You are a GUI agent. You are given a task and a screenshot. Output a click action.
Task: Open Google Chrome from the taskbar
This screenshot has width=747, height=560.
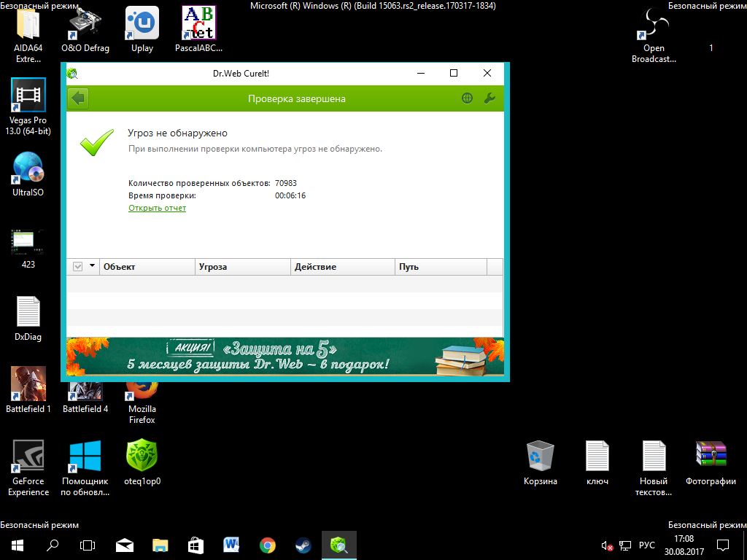267,545
